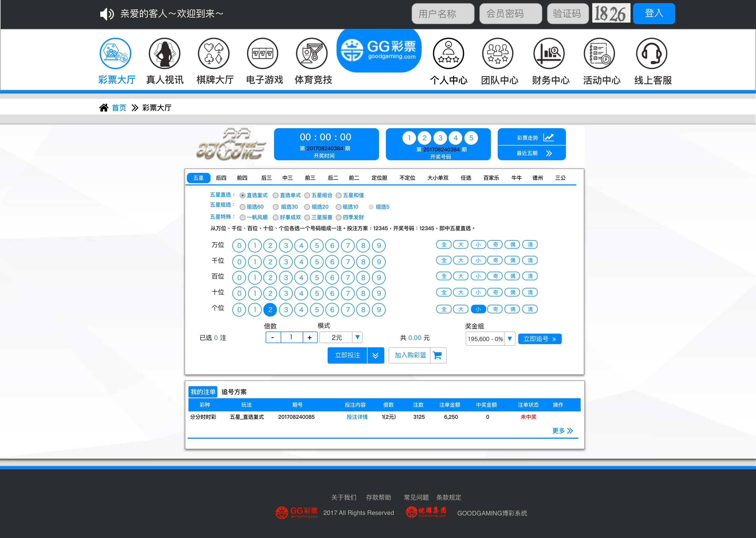Click the 棋牌大厅 card suits icon

[213, 53]
